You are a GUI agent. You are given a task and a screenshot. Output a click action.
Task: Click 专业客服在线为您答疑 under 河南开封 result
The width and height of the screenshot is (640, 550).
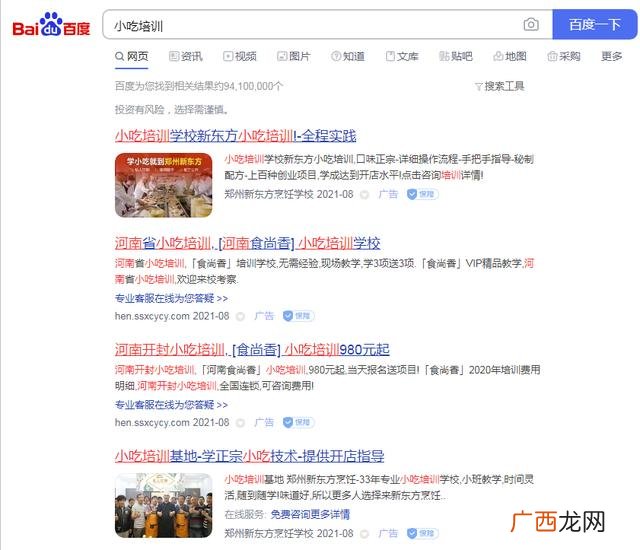(x=171, y=405)
